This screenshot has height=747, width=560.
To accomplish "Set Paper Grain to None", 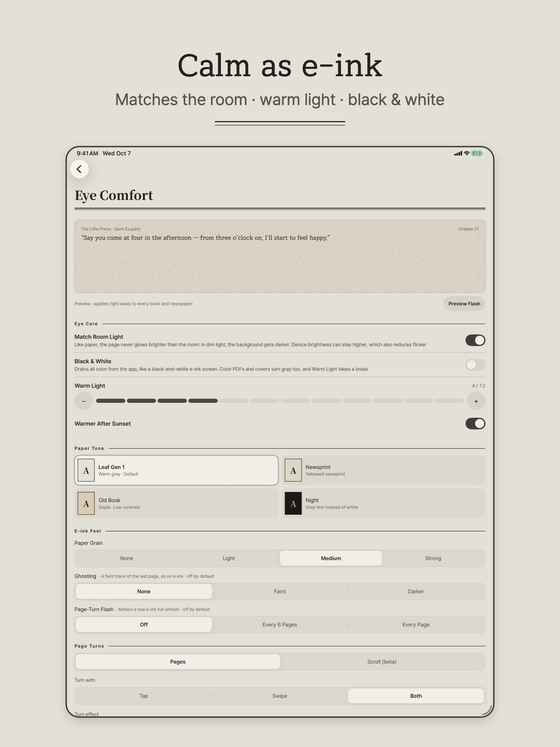I will click(x=127, y=558).
